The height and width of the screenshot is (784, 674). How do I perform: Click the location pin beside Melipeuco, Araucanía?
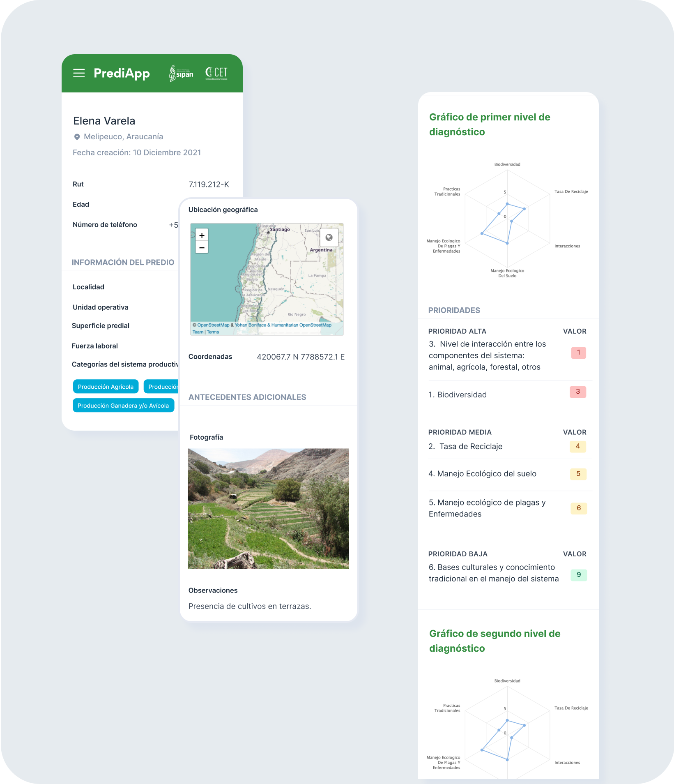(x=77, y=137)
